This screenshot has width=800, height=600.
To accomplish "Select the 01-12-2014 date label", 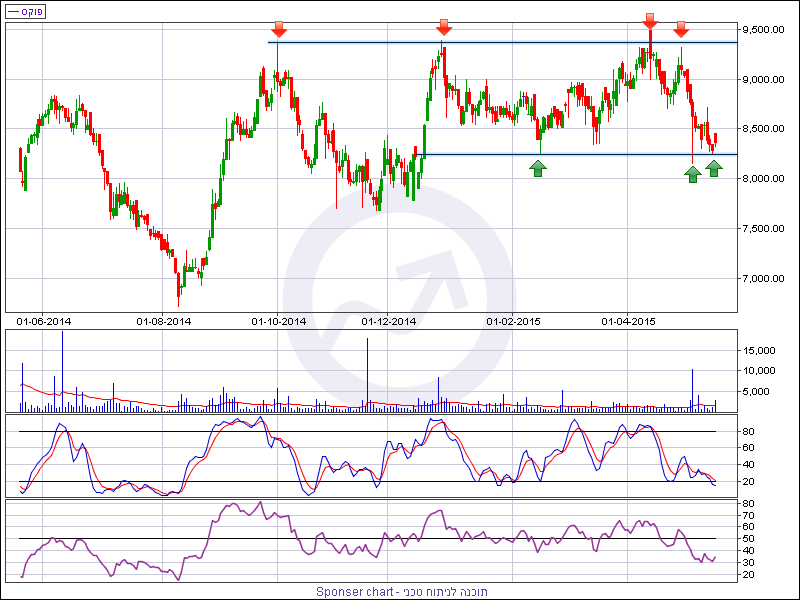I will tap(388, 321).
